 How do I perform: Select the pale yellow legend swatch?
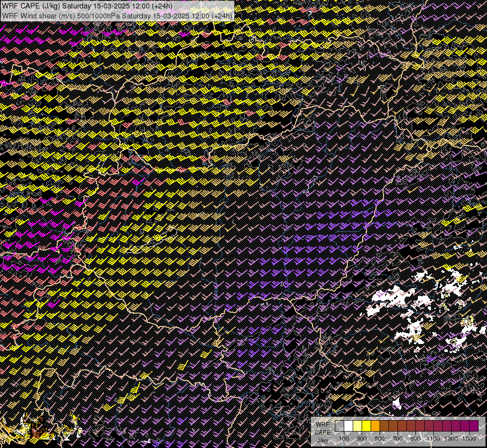coord(358,426)
